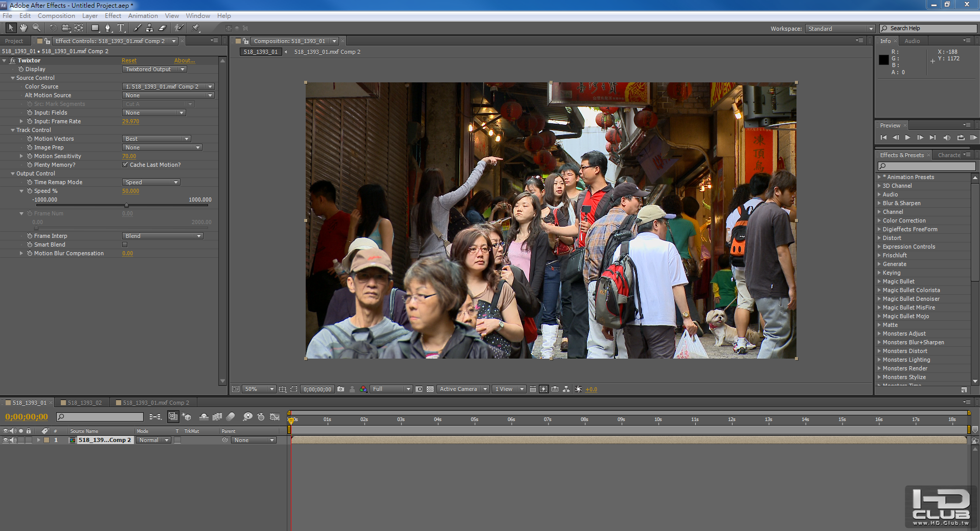Select the Hand tool in the toolbar
The width and height of the screenshot is (980, 531).
(24, 28)
